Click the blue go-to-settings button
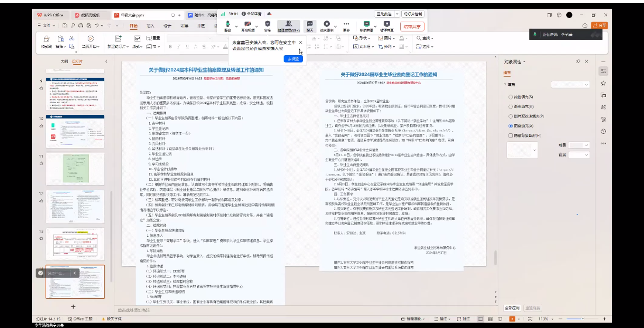This screenshot has width=644, height=328. pyautogui.click(x=293, y=58)
